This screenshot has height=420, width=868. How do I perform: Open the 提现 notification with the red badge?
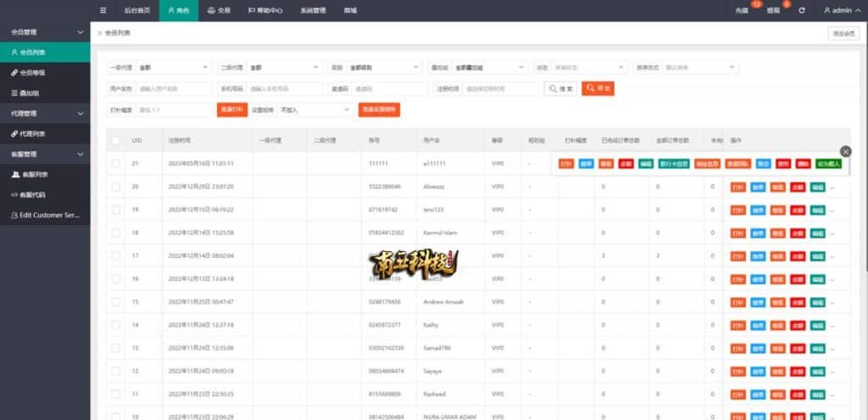773,10
